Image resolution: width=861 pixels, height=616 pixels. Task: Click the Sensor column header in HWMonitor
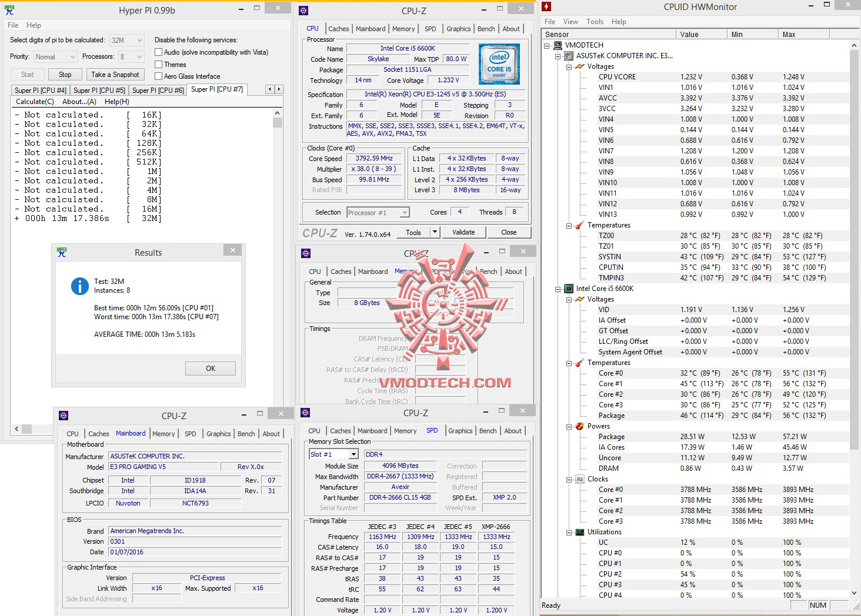(609, 35)
